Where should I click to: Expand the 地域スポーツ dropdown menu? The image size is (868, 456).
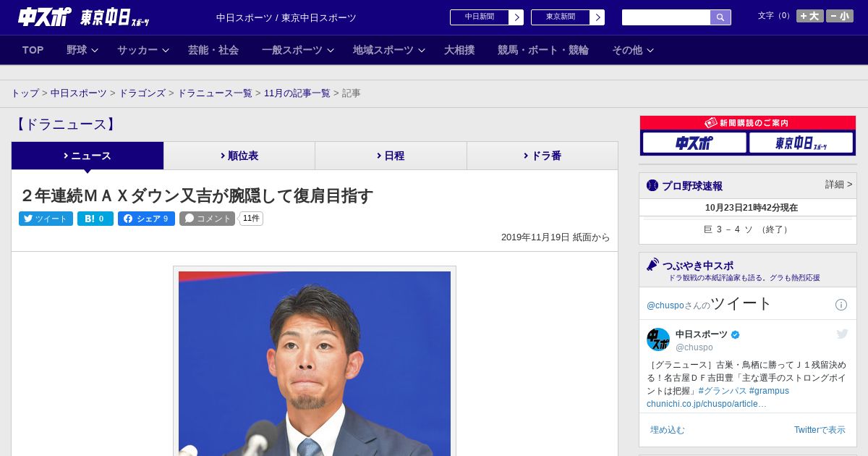pyautogui.click(x=389, y=50)
